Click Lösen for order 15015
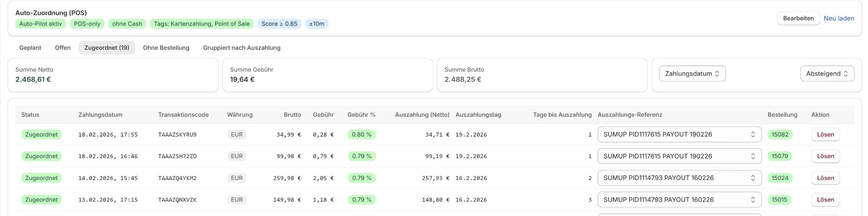The width and height of the screenshot is (868, 216). click(825, 200)
